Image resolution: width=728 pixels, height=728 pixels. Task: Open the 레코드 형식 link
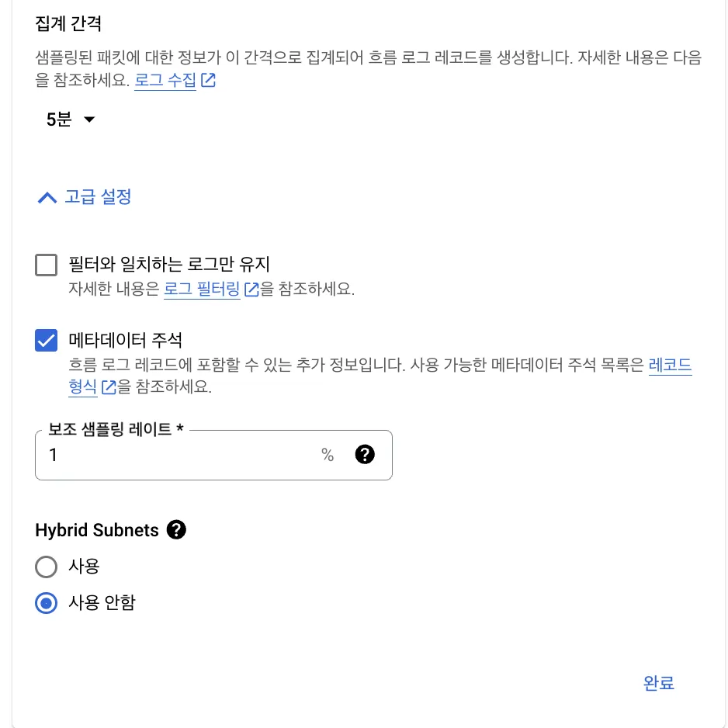tap(670, 365)
